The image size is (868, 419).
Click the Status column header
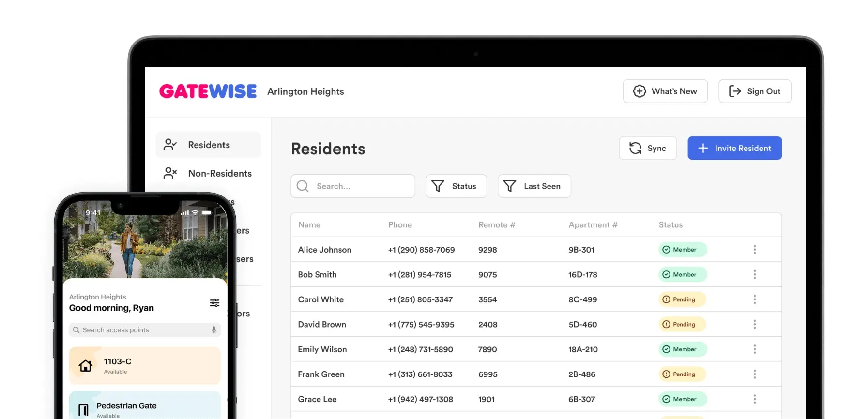point(670,225)
